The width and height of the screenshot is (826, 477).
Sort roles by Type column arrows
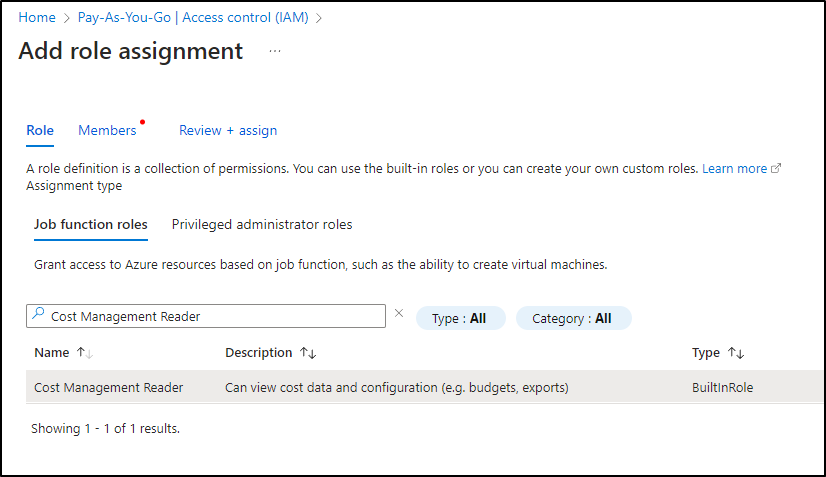coord(736,353)
